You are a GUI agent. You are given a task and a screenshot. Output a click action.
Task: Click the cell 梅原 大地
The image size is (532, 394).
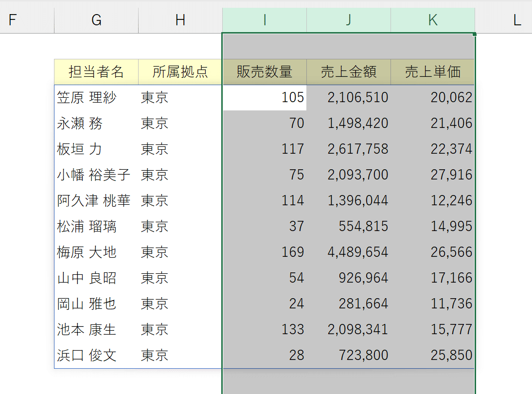click(x=96, y=252)
